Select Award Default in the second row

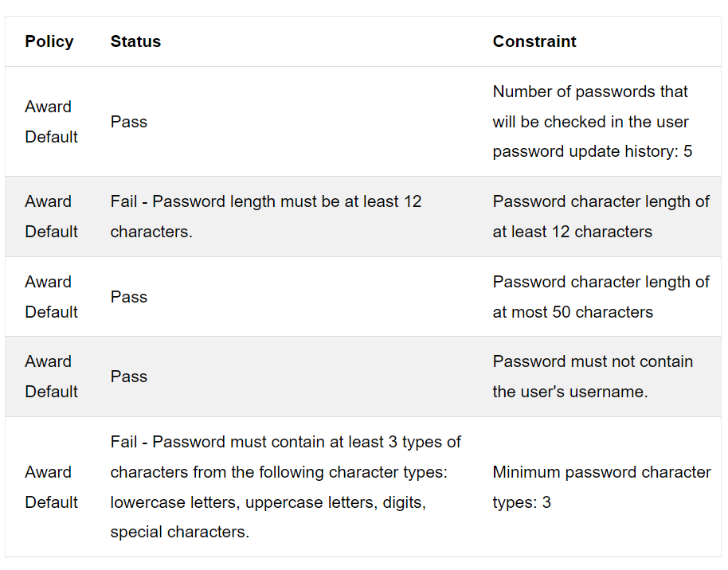51,217
